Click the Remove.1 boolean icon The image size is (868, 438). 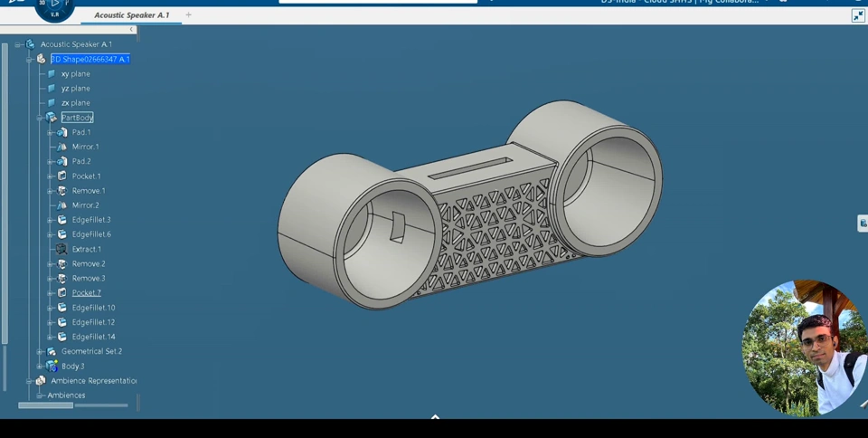coord(62,190)
